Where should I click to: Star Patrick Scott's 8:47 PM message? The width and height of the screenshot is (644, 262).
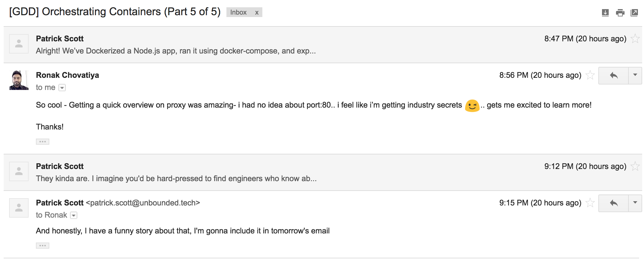pos(635,39)
